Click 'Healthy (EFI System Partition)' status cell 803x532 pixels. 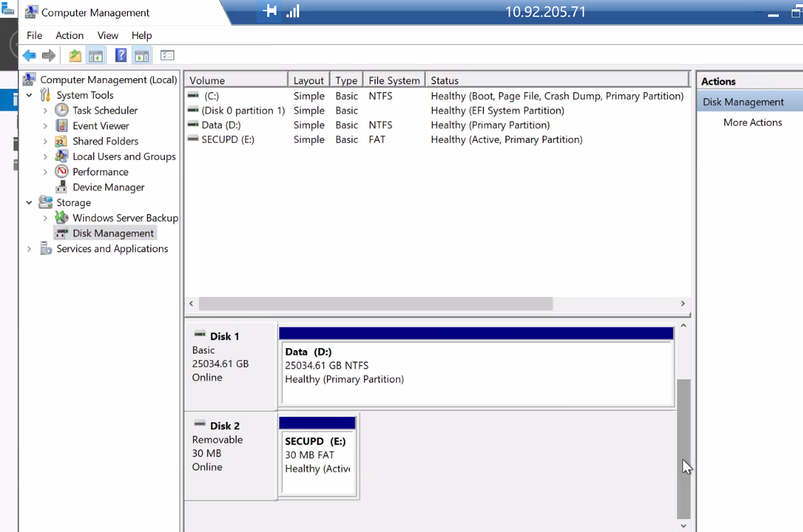tap(497, 111)
